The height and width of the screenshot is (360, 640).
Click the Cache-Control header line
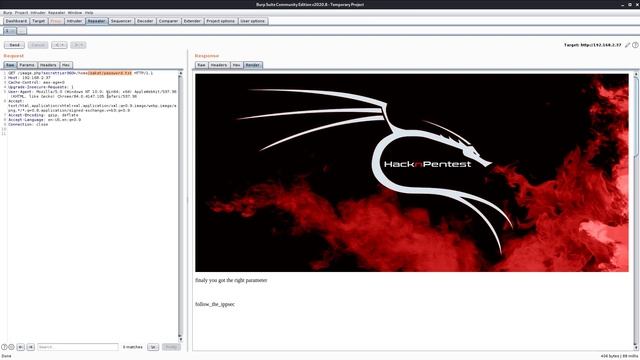pos(36,82)
